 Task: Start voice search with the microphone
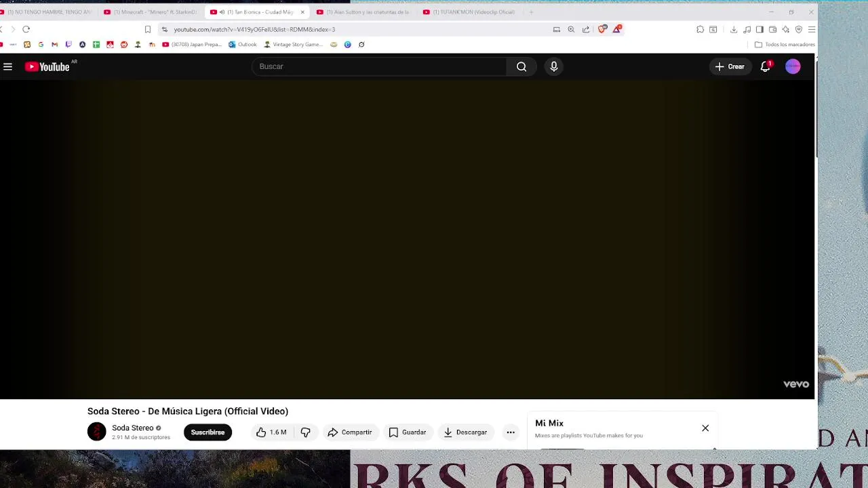(554, 66)
